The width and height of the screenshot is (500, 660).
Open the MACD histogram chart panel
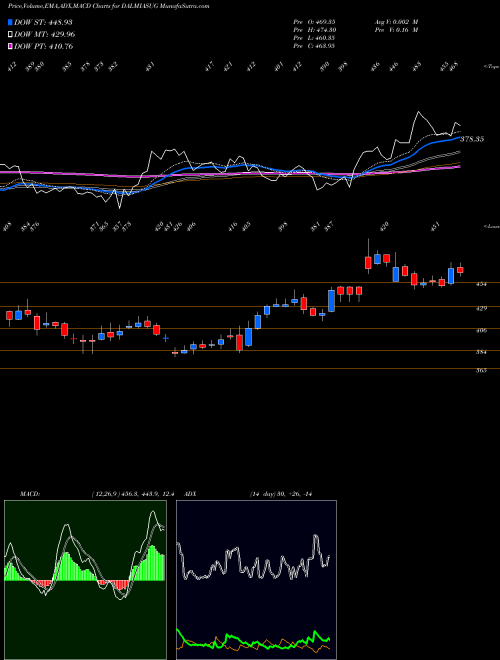tap(85, 580)
